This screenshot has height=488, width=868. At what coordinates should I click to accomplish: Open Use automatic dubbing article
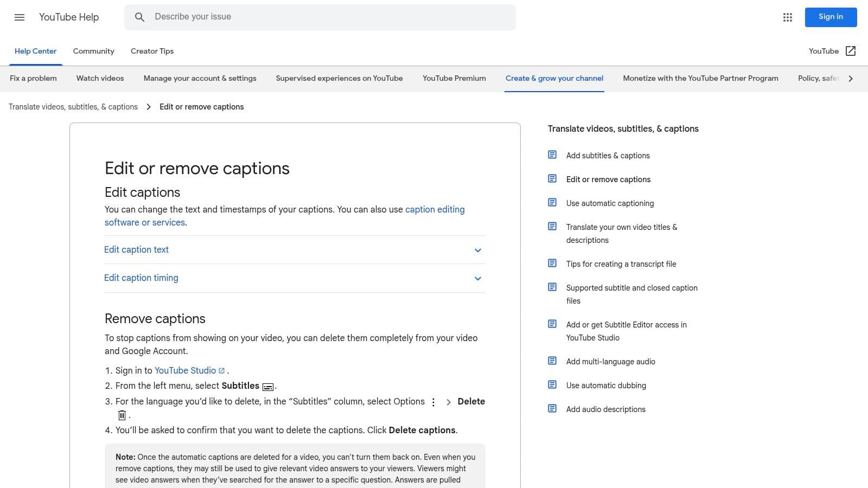(606, 386)
